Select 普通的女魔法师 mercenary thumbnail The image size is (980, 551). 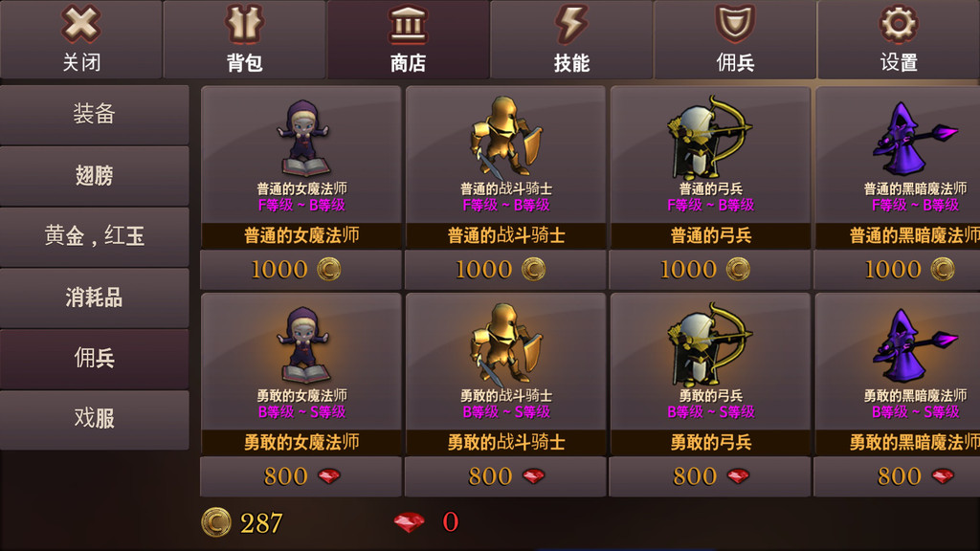pyautogui.click(x=302, y=138)
